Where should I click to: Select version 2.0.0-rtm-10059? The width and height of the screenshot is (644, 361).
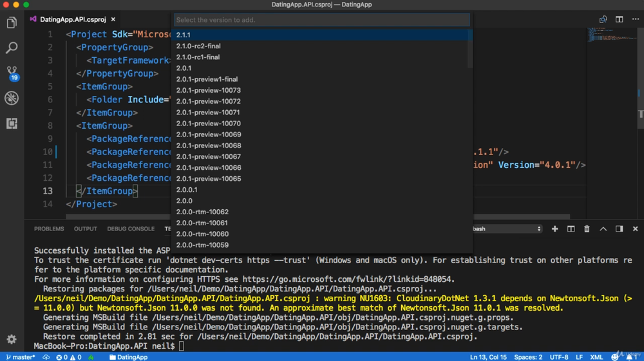pos(321,245)
